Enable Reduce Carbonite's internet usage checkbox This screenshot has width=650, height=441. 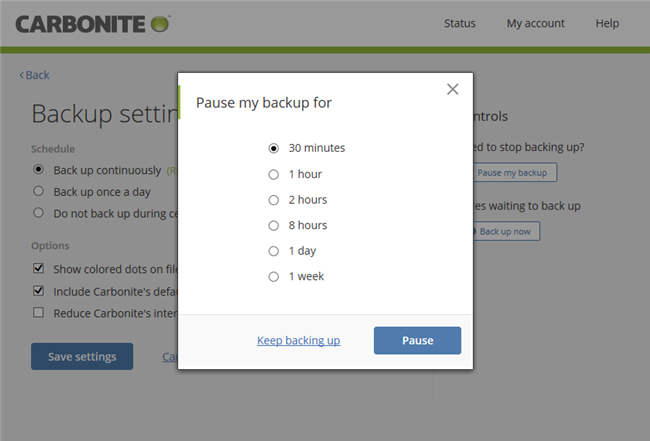pyautogui.click(x=38, y=313)
